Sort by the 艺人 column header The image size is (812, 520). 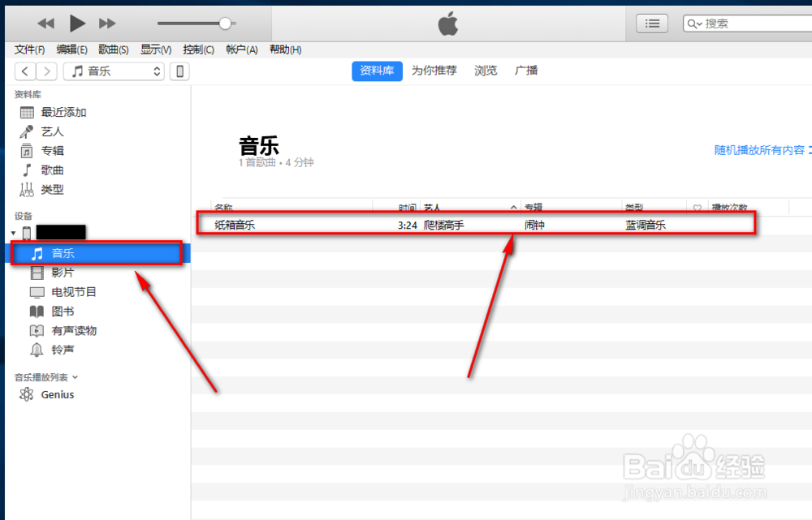tap(432, 208)
